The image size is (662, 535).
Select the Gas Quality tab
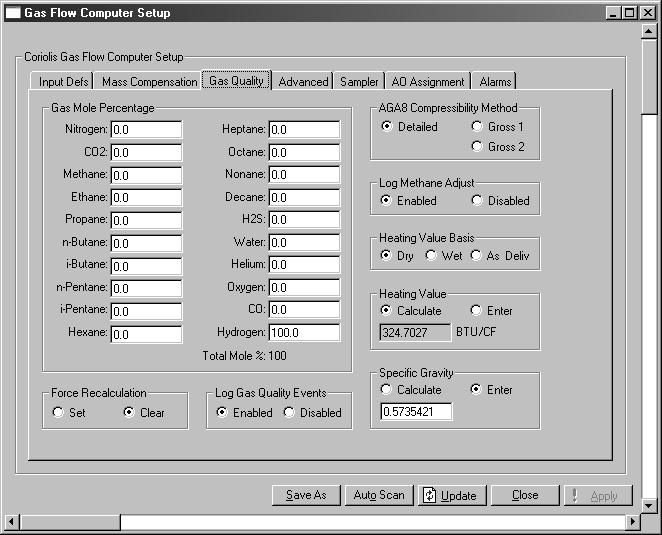(x=236, y=80)
